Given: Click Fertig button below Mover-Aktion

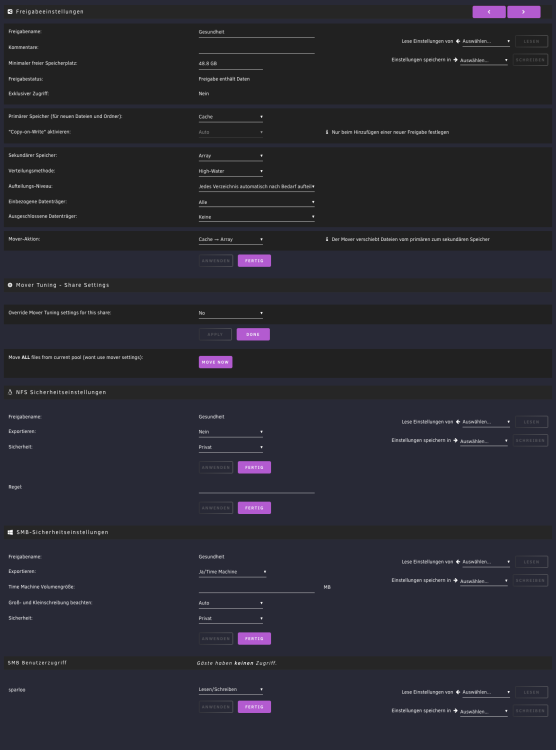Looking at the screenshot, I should (x=254, y=261).
